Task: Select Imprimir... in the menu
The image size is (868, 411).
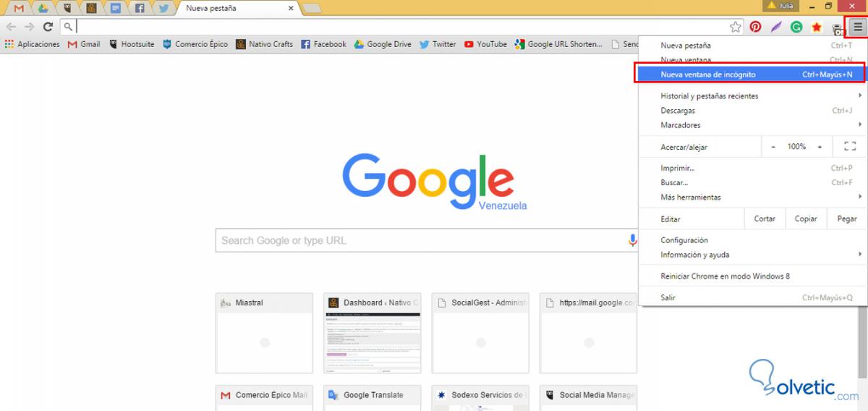Action: click(752, 169)
